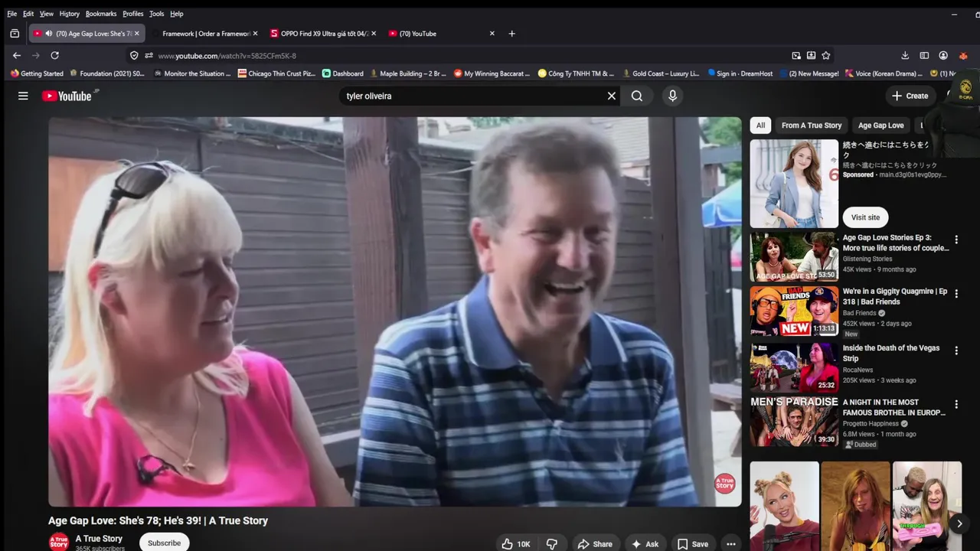Close the Age Gap Love tab

(x=137, y=34)
